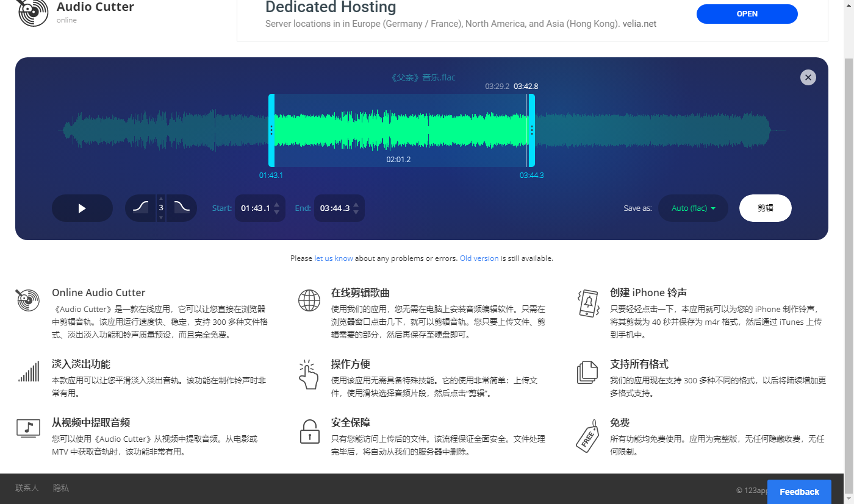Close the audio file with X button

tap(808, 77)
